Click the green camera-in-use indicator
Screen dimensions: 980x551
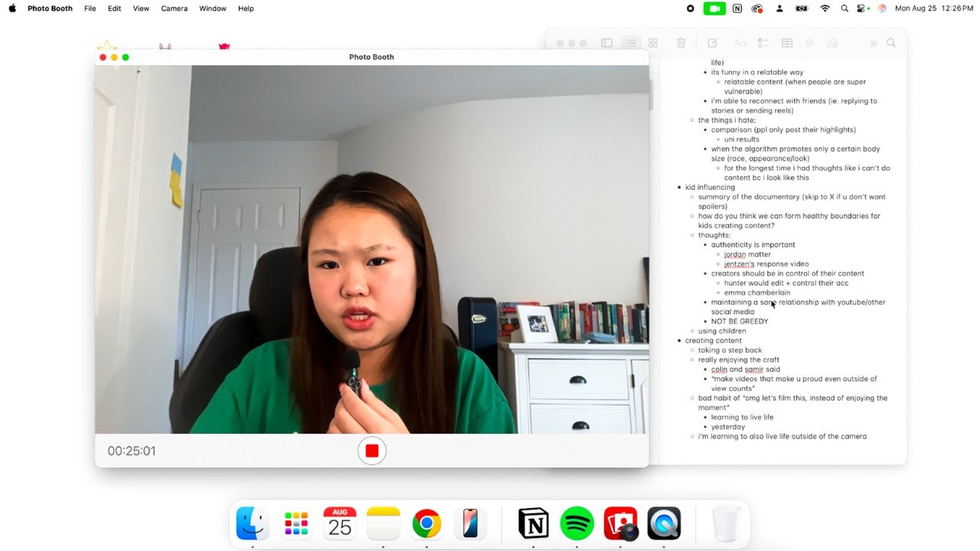(714, 8)
